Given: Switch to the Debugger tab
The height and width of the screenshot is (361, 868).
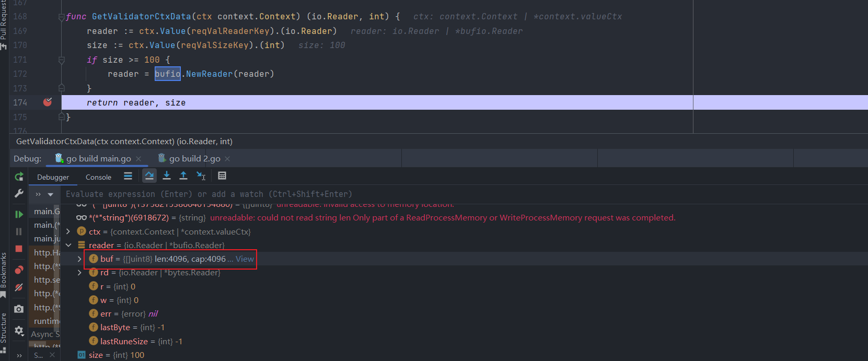Looking at the screenshot, I should 53,177.
